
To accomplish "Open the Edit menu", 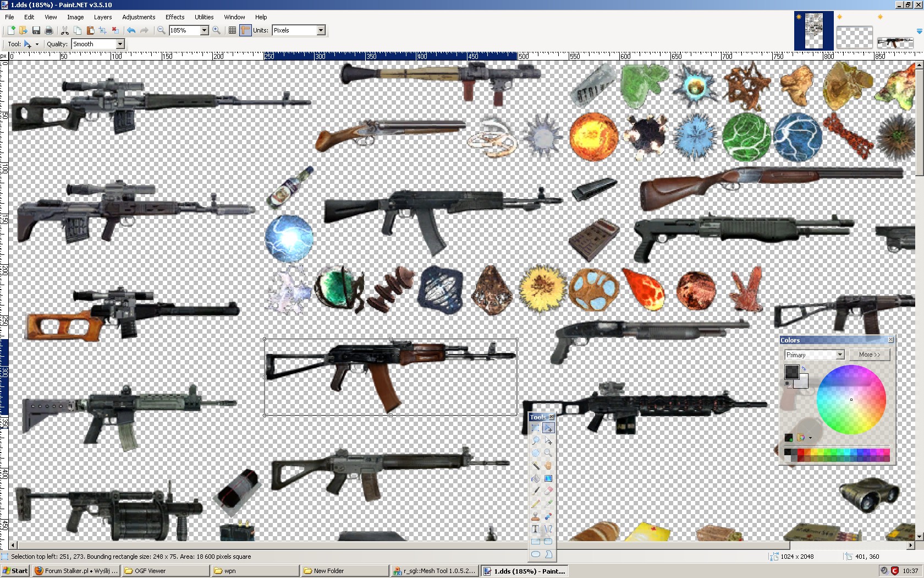I will (29, 17).
